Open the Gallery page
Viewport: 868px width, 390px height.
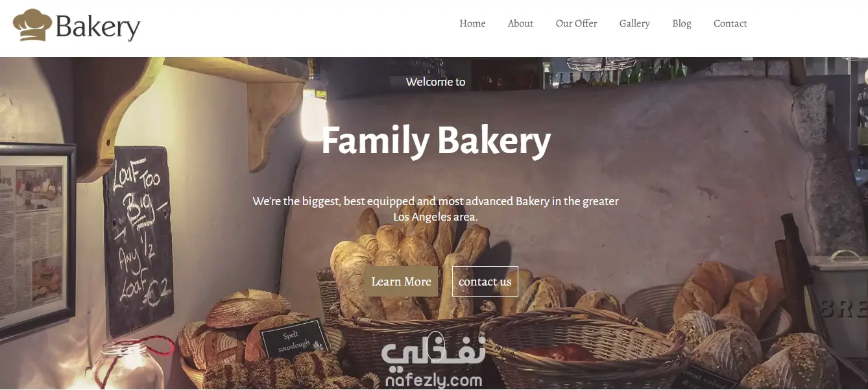point(634,23)
